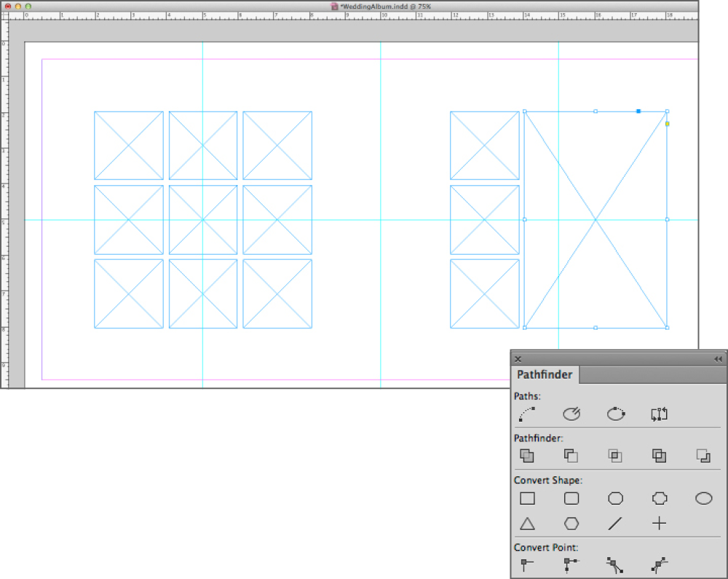Select the top-left frame of the nine-frame grid
Screen dimensions: 728x579
tap(129, 146)
